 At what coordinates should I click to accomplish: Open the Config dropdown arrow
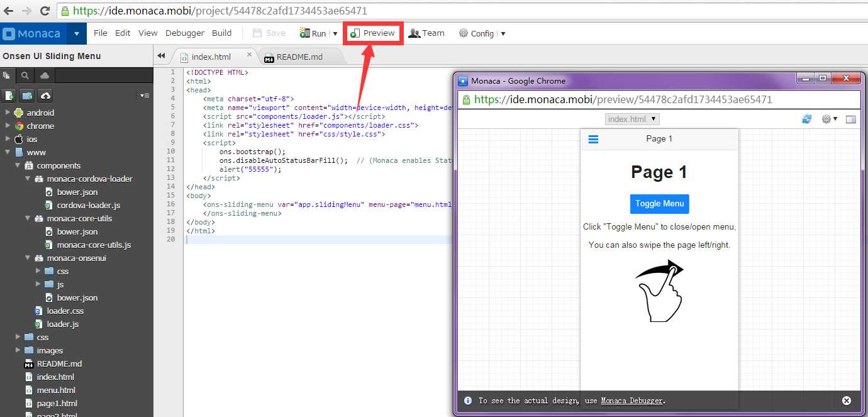coord(503,34)
